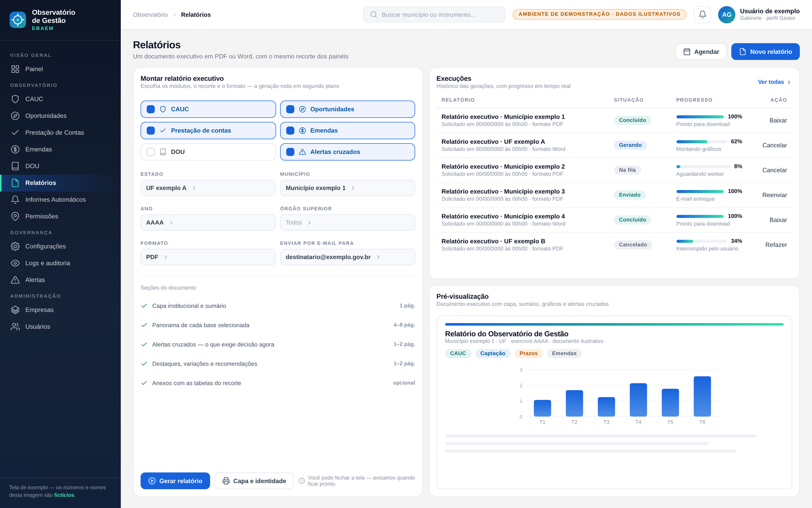Image resolution: width=812 pixels, height=508 pixels.
Task: Open the AG user avatar
Action: point(727,15)
